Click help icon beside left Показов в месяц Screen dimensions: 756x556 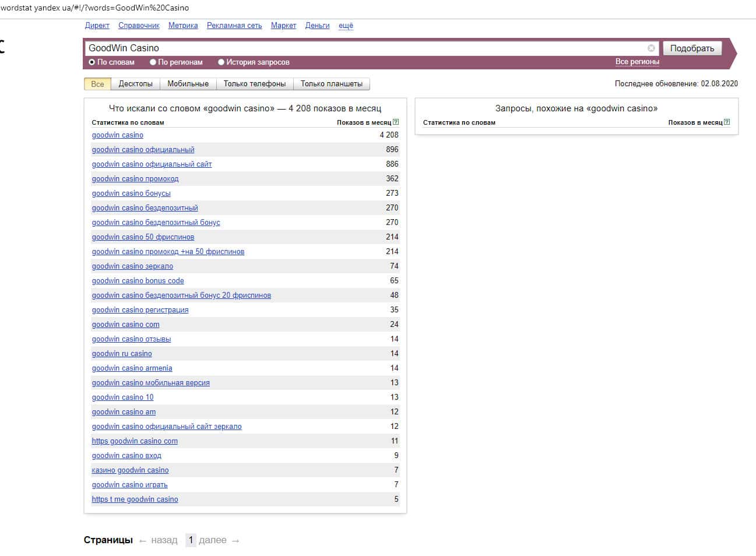coord(396,122)
